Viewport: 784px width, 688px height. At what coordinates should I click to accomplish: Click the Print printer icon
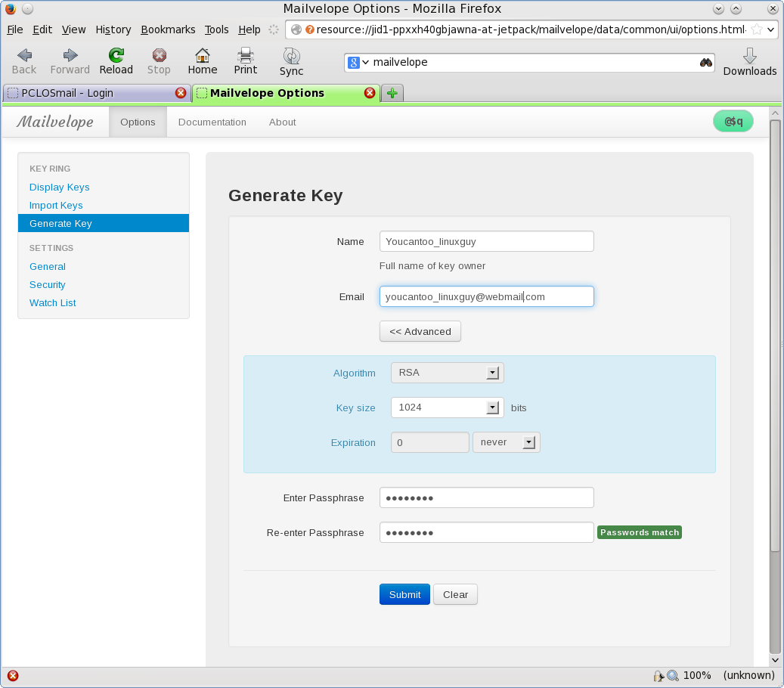pyautogui.click(x=246, y=55)
